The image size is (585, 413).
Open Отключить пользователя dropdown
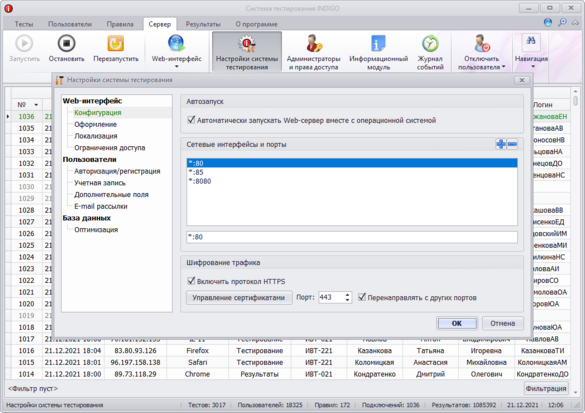[504, 67]
